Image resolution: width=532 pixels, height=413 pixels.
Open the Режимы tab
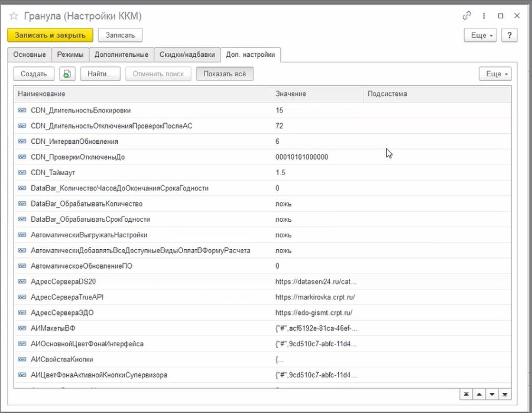pyautogui.click(x=70, y=54)
